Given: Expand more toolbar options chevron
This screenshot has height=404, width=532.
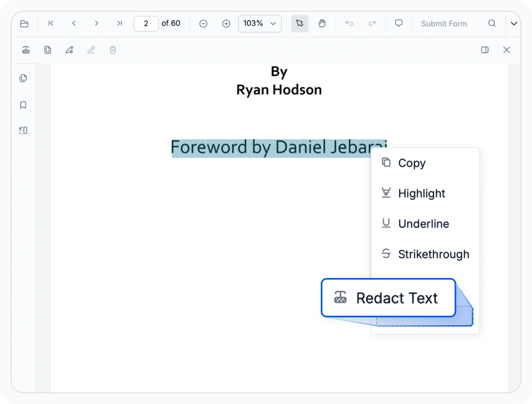Looking at the screenshot, I should tap(514, 24).
